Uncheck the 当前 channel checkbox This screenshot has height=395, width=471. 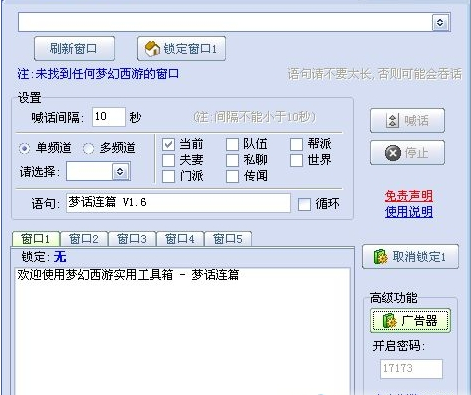pos(168,144)
